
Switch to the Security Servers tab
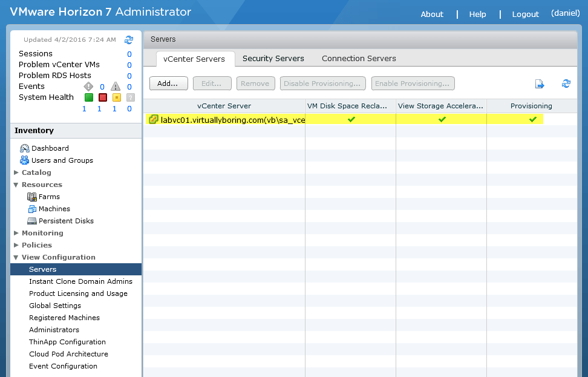[x=273, y=59]
